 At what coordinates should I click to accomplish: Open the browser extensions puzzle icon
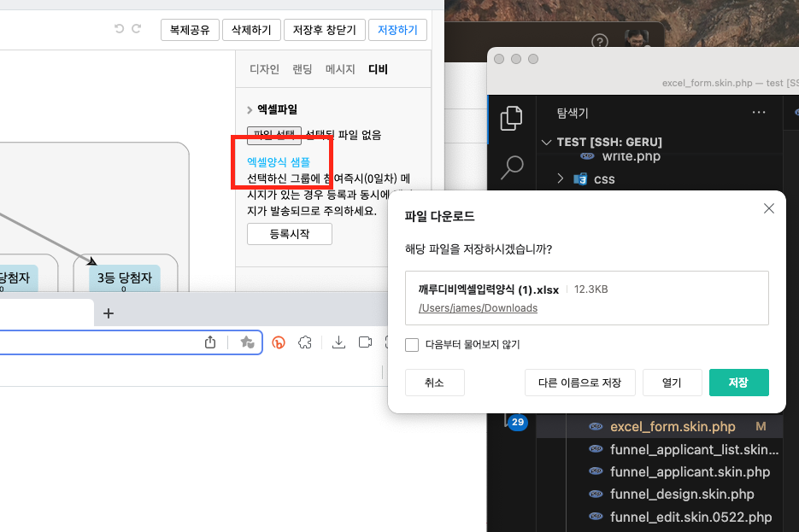(x=305, y=342)
